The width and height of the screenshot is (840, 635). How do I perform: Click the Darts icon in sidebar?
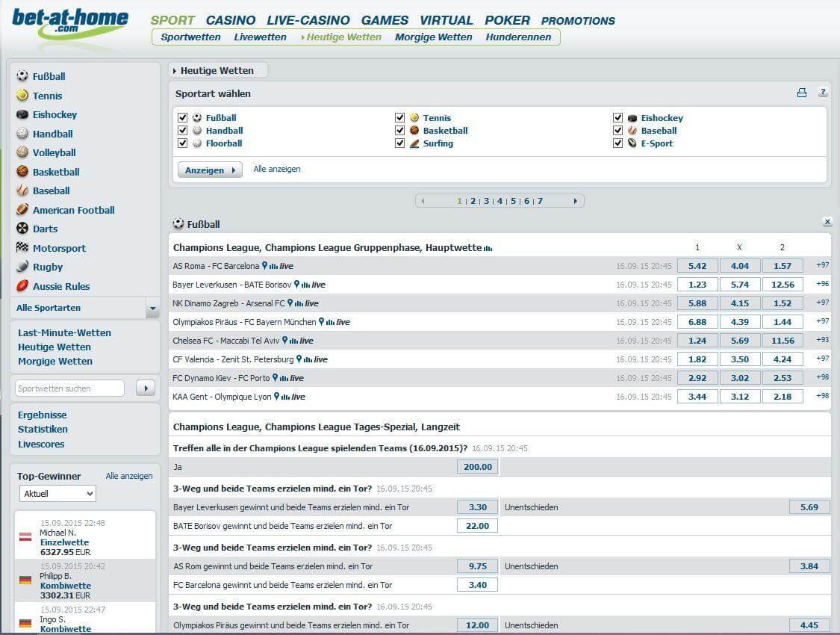(x=22, y=229)
